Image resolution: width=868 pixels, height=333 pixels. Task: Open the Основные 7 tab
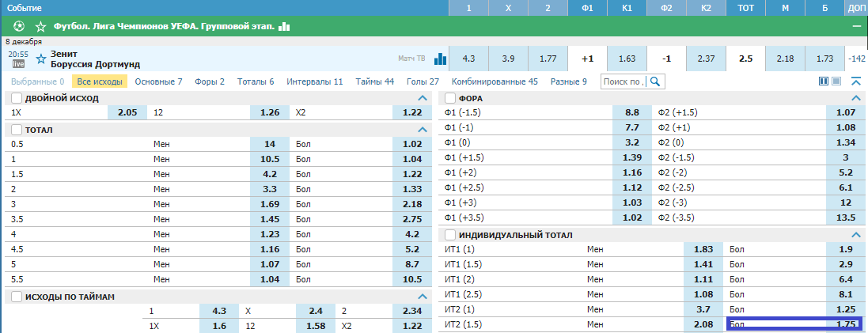158,81
